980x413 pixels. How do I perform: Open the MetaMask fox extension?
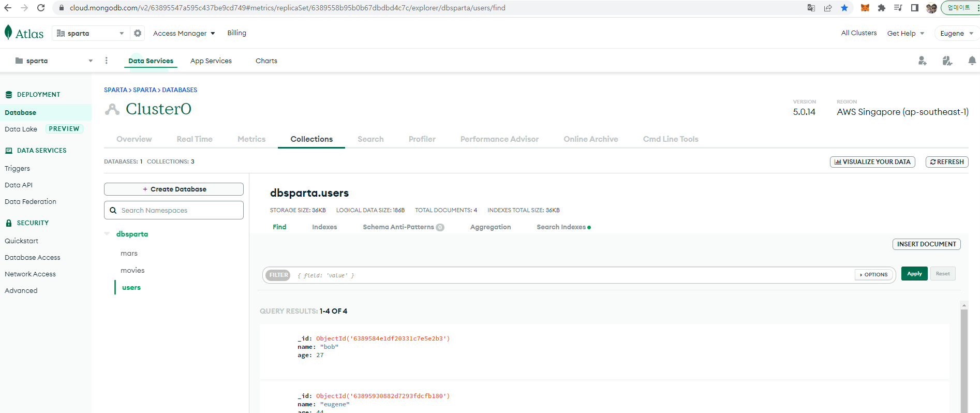pyautogui.click(x=865, y=8)
